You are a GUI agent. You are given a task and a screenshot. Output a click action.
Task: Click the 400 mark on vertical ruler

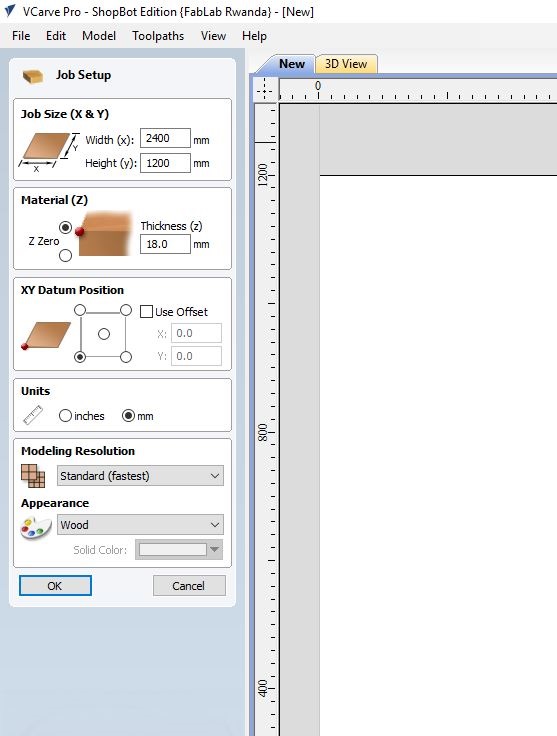click(x=263, y=688)
